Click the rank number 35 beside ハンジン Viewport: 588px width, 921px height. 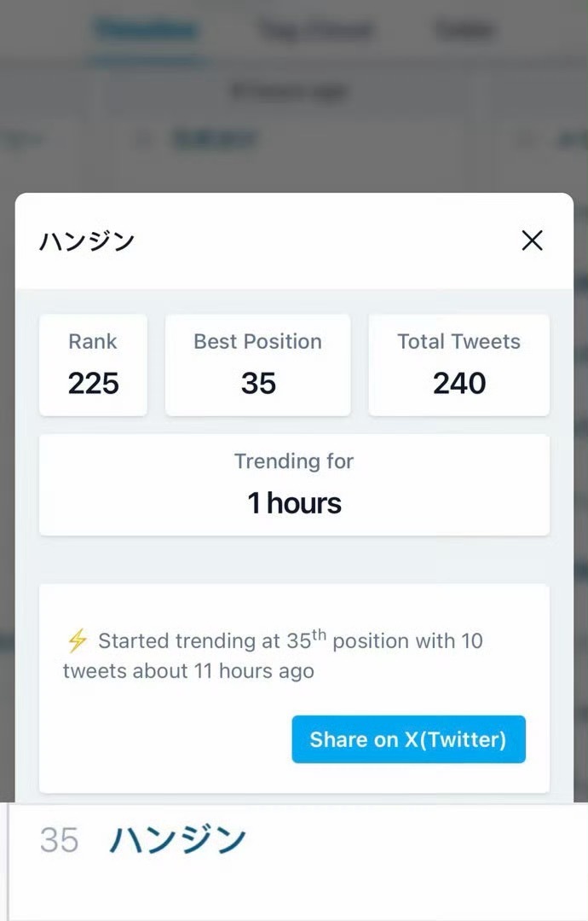click(59, 841)
